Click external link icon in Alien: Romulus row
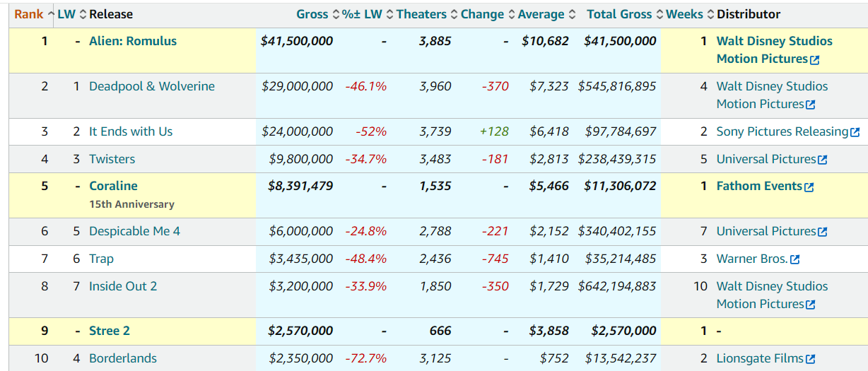Image resolution: width=868 pixels, height=371 pixels. click(x=814, y=60)
